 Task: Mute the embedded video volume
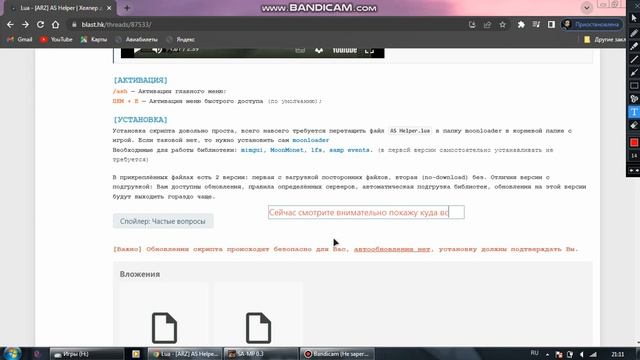click(x=157, y=50)
